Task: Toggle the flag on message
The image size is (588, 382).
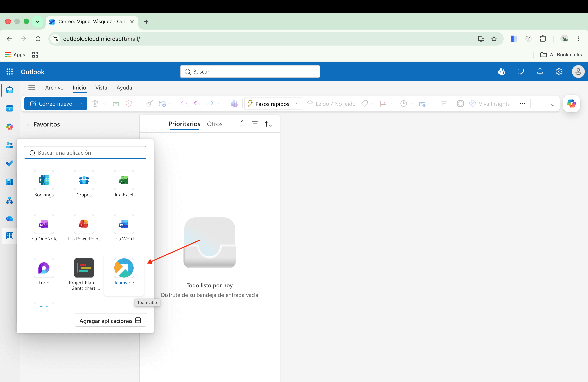Action: [383, 104]
